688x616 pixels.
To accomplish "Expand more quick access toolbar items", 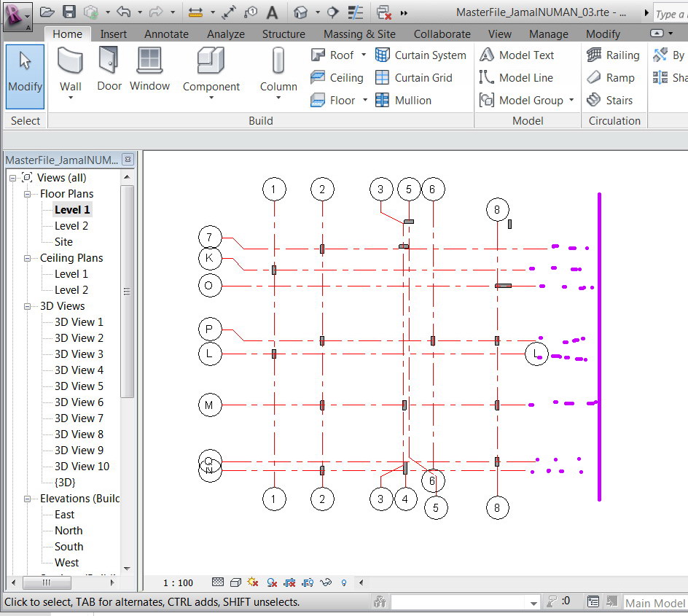I will [x=404, y=13].
